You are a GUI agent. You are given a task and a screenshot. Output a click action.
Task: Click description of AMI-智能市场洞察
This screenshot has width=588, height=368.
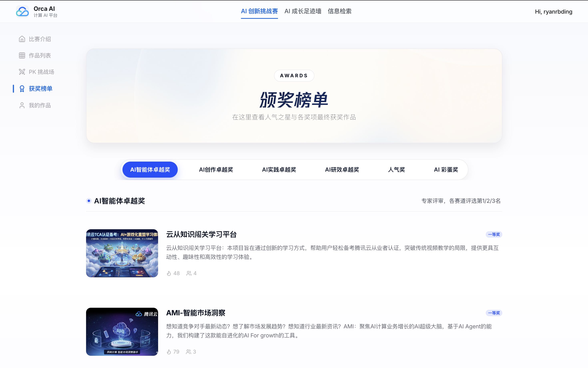pyautogui.click(x=329, y=331)
